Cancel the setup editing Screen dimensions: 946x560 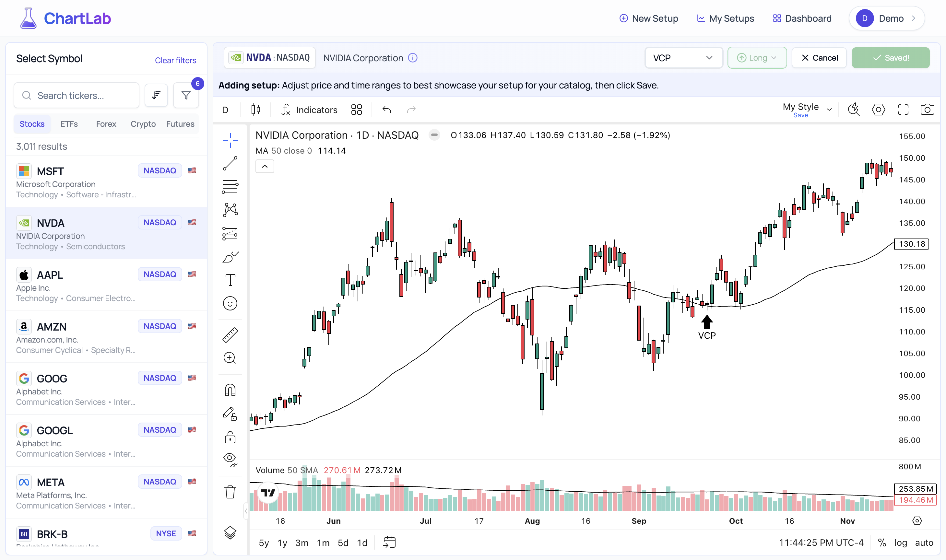click(819, 58)
